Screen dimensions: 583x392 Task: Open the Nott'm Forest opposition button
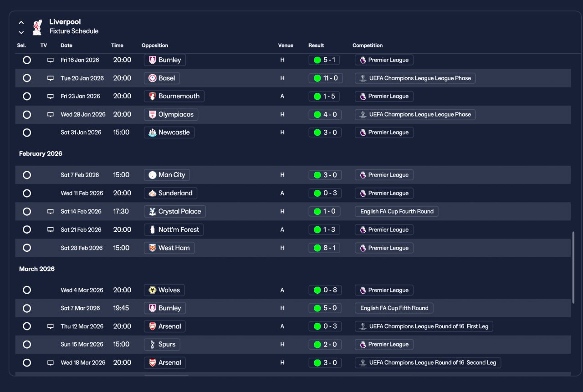coord(174,230)
